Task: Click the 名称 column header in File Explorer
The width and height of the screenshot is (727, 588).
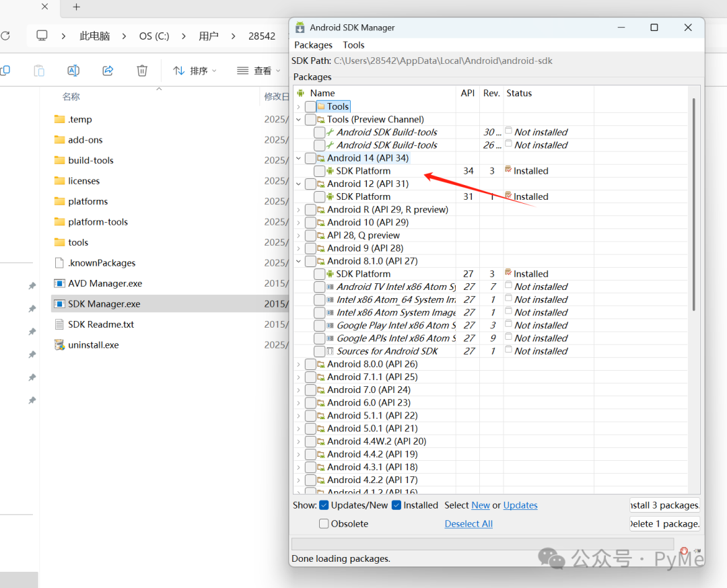Action: pyautogui.click(x=71, y=96)
